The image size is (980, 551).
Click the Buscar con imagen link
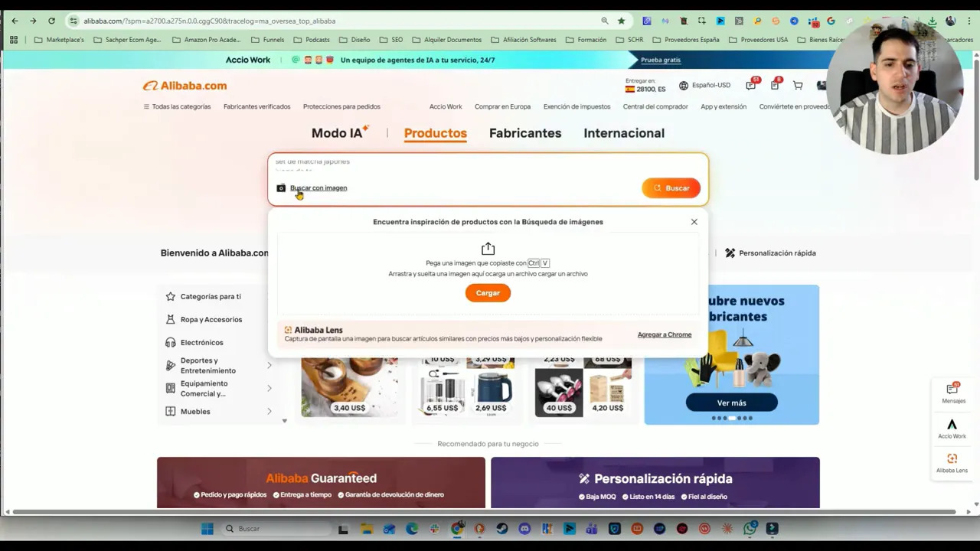pyautogui.click(x=318, y=188)
